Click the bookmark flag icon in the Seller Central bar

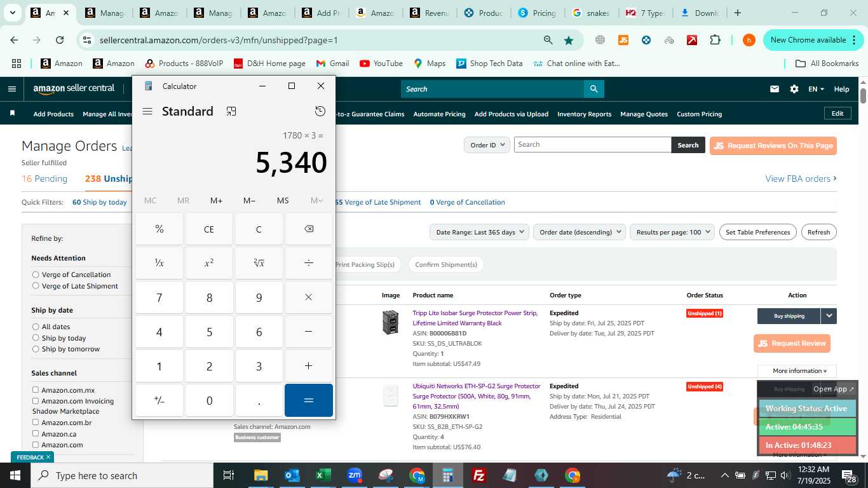(x=12, y=113)
